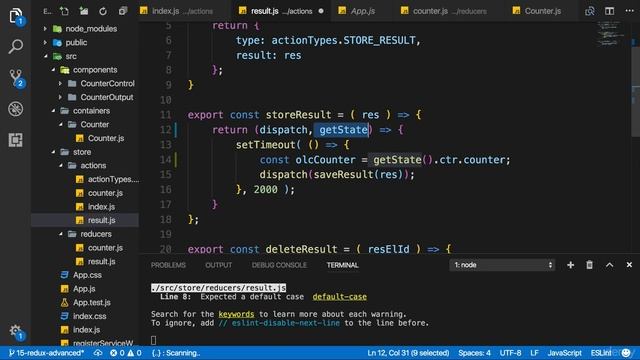Open App.css in the explorer tree
The image size is (640, 360).
(x=87, y=275)
